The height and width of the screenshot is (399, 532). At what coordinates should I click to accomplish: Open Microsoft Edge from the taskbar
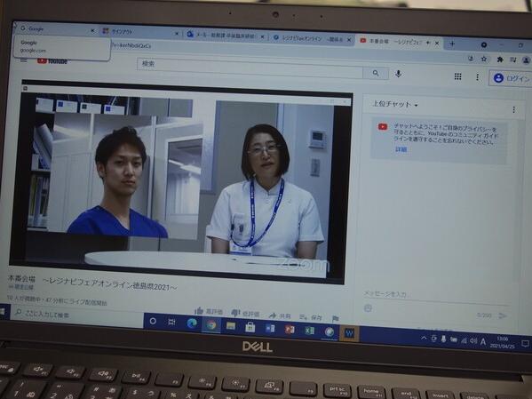pos(192,323)
